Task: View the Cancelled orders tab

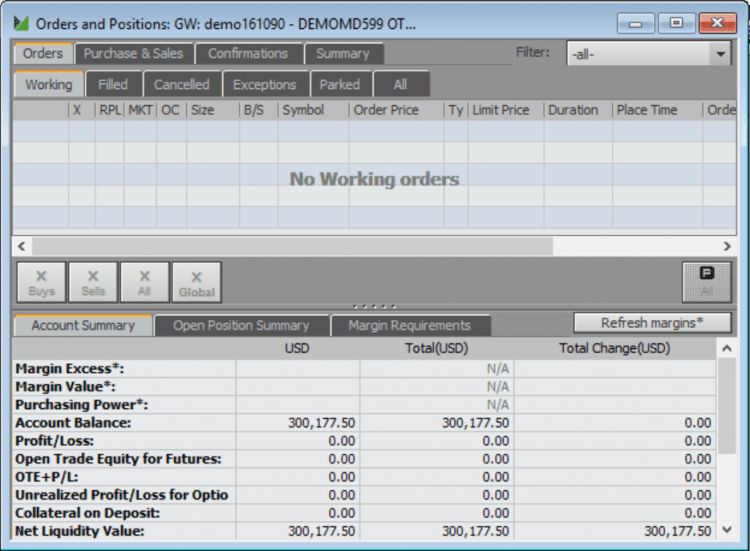Action: tap(182, 85)
